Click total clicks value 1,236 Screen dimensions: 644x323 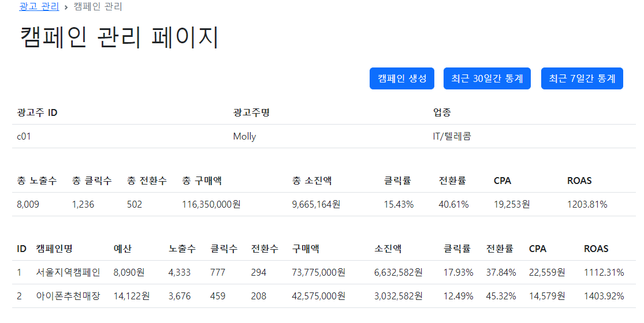tap(83, 205)
